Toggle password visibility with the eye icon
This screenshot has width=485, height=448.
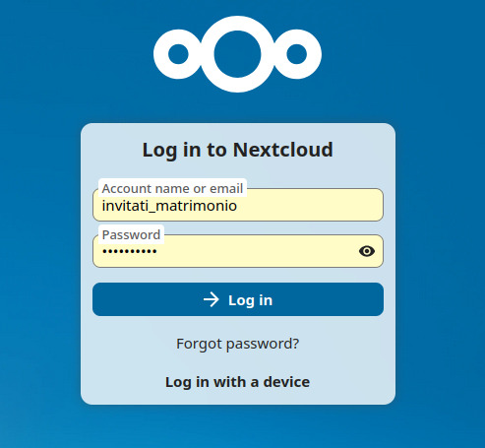pos(367,251)
